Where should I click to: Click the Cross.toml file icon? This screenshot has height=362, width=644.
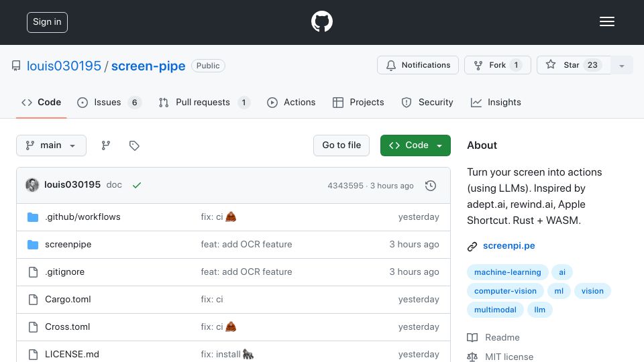33,326
